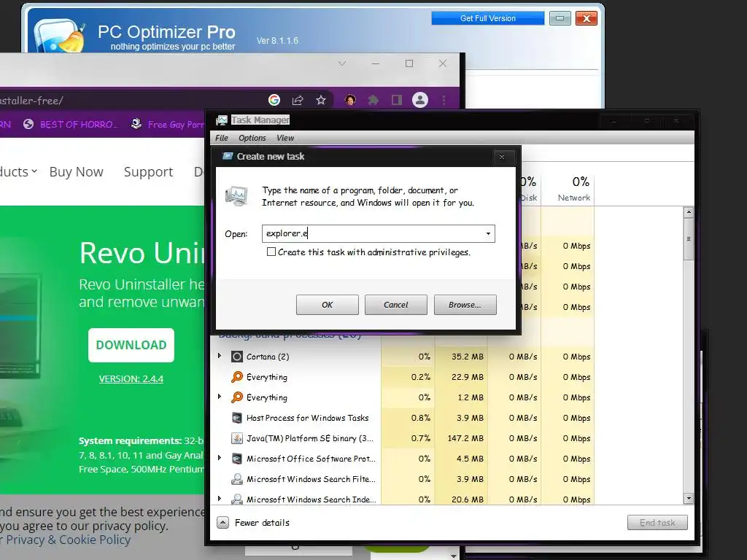747x560 pixels.
Task: Open the Privacy & Cookie Policy link
Action: (68, 540)
